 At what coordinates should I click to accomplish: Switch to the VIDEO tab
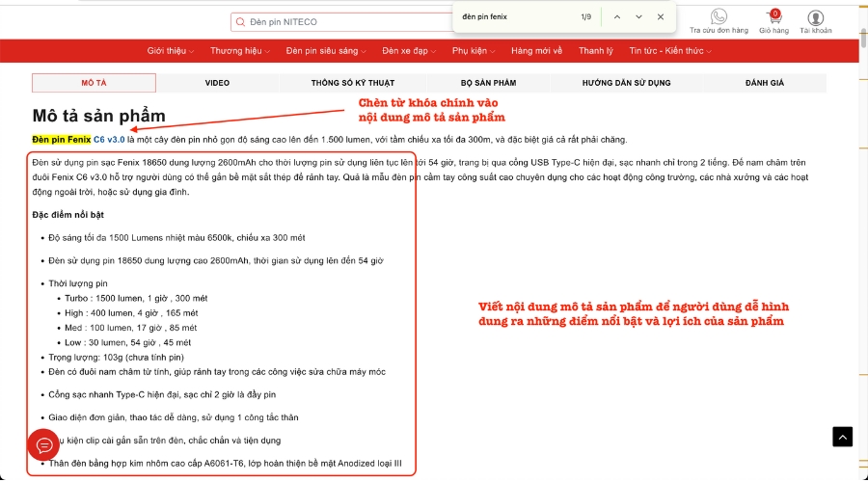click(x=217, y=83)
